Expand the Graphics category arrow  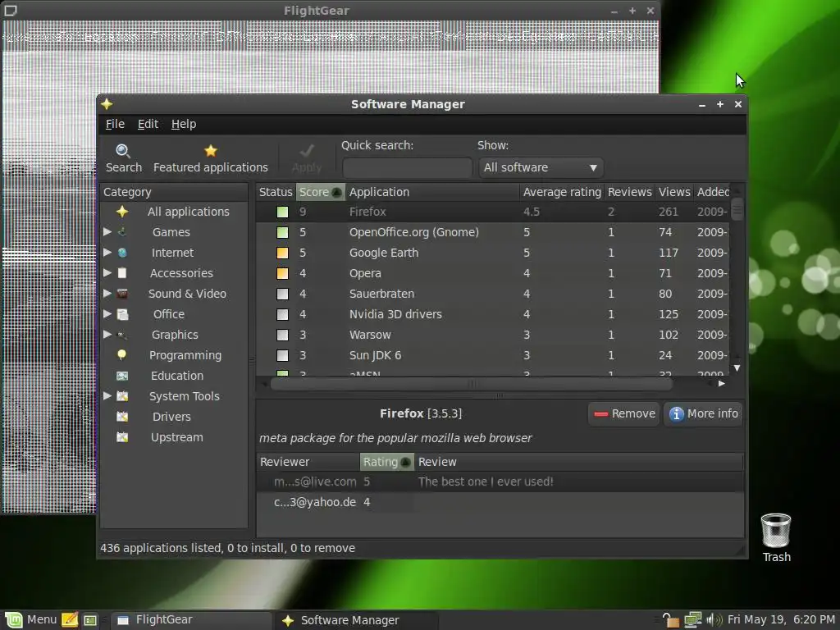(107, 335)
